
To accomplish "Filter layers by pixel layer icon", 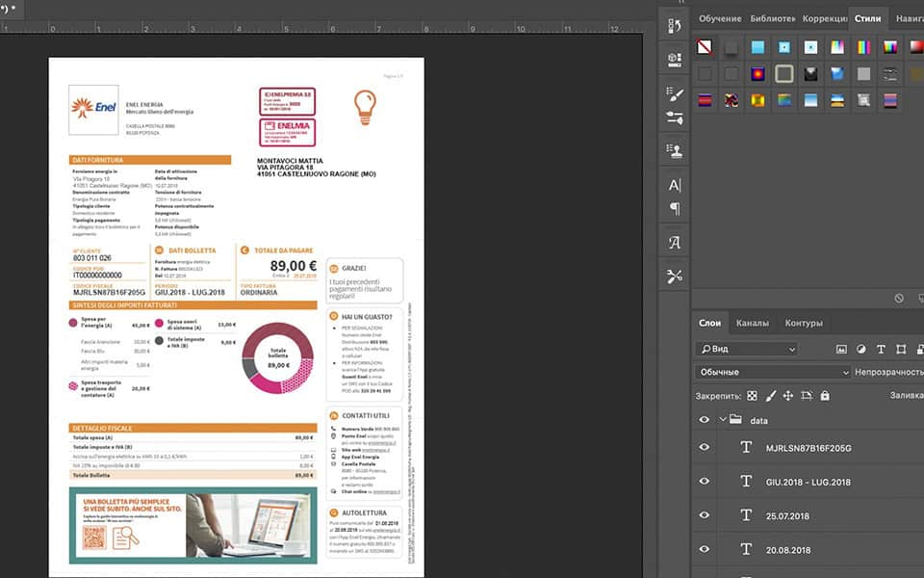I will 841,349.
